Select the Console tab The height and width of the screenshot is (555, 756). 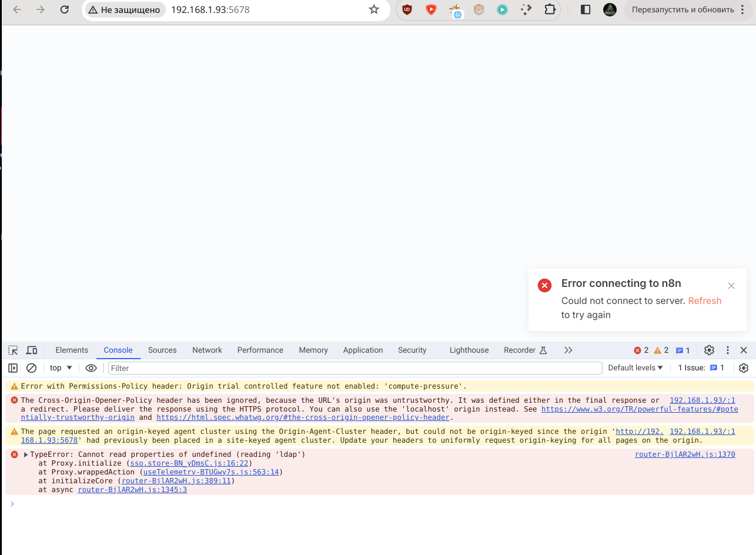(x=118, y=350)
